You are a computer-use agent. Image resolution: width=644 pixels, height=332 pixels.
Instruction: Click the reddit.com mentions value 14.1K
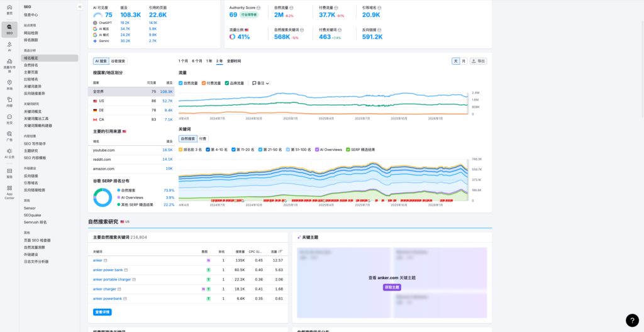[167, 160]
